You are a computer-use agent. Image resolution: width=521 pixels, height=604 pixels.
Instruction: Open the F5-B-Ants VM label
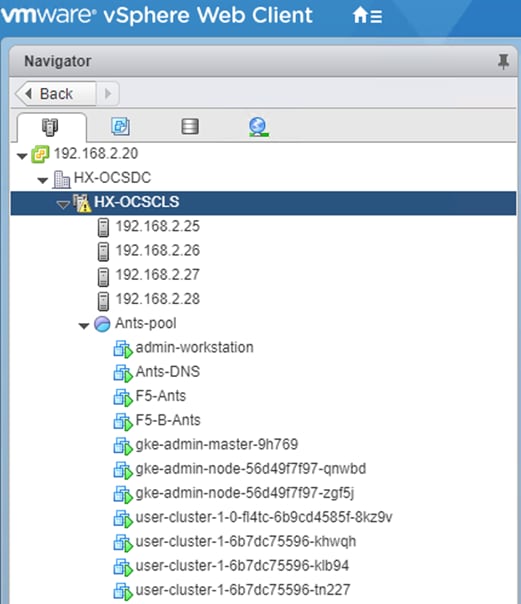pos(168,421)
